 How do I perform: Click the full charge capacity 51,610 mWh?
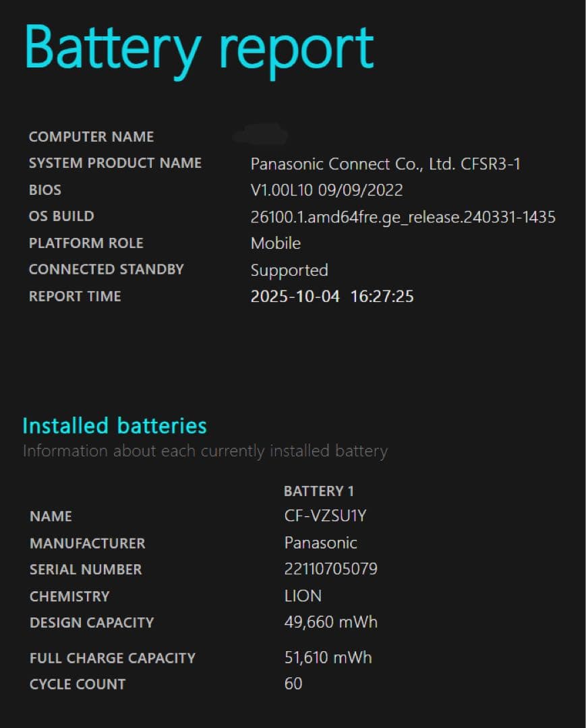pos(328,657)
